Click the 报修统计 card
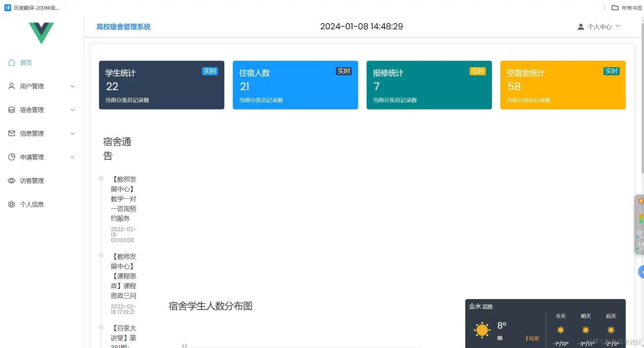Viewport: 644px width, 348px height. (x=429, y=85)
